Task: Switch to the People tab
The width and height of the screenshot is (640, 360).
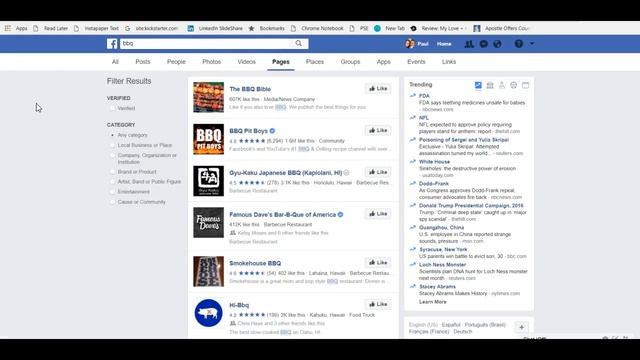Action: pos(176,62)
